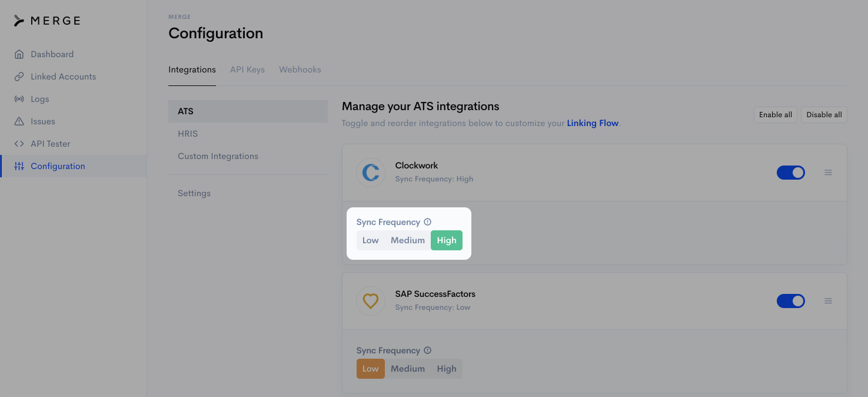Click the API Tester code brackets icon
Viewport: 868px width, 397px height.
click(x=19, y=144)
